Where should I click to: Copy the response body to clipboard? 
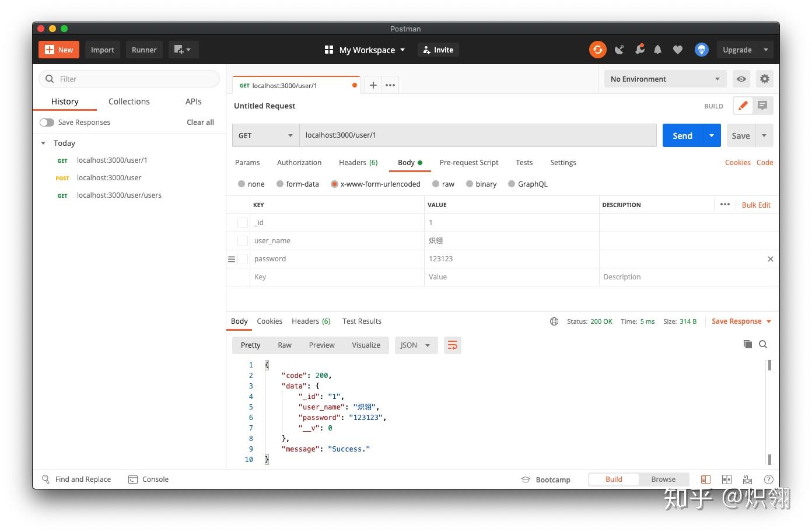[748, 344]
